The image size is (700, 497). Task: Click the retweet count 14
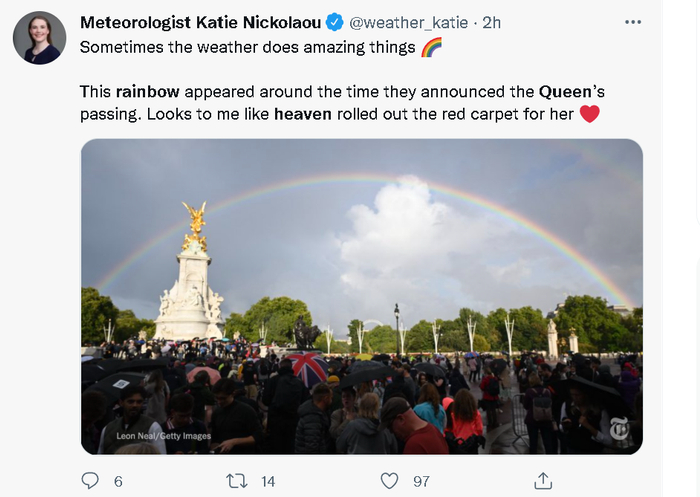tap(267, 481)
